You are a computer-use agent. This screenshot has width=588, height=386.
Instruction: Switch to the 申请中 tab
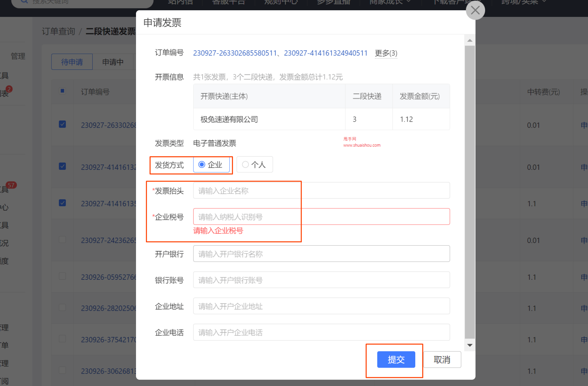coord(113,62)
